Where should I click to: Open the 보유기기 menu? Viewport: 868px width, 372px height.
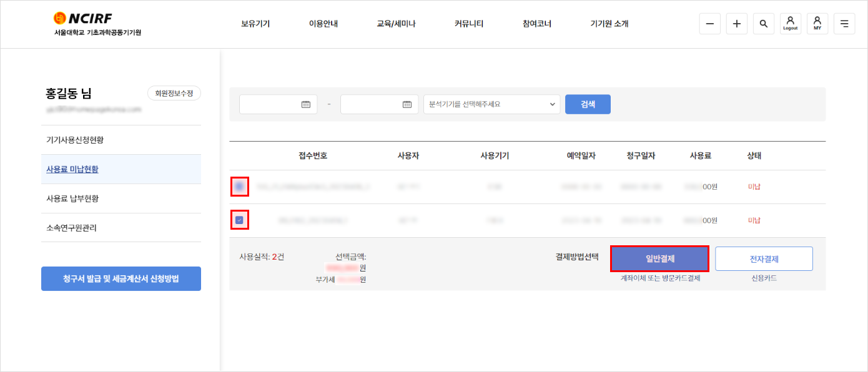(255, 24)
